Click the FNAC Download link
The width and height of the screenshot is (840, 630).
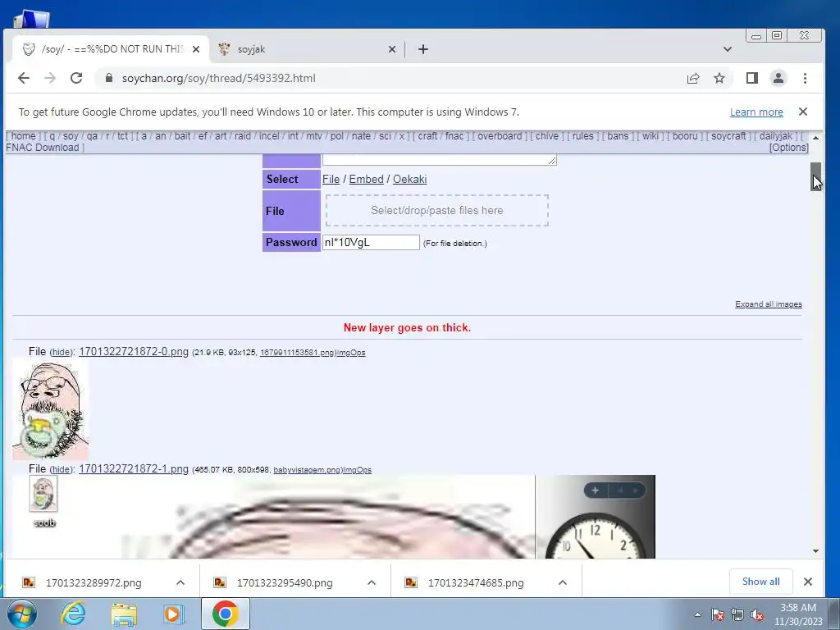pos(43,148)
